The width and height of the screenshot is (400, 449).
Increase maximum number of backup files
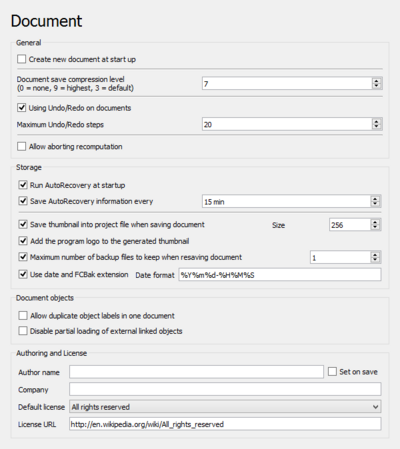375,255
